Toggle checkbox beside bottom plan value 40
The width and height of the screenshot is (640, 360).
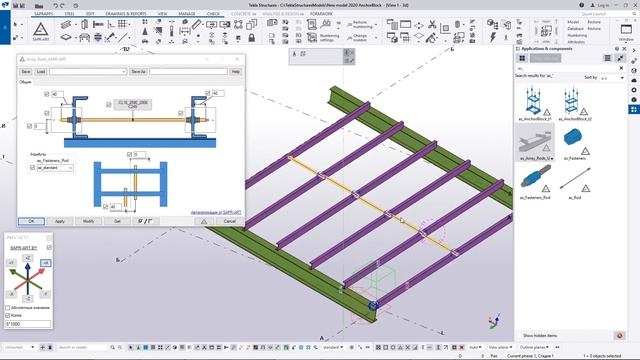(105, 207)
